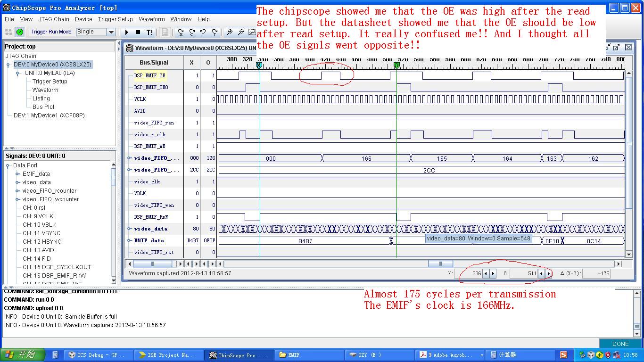This screenshot has height=362, width=644.
Task: Expand the video_FIFO bus with value 2CC
Action: pos(129,170)
